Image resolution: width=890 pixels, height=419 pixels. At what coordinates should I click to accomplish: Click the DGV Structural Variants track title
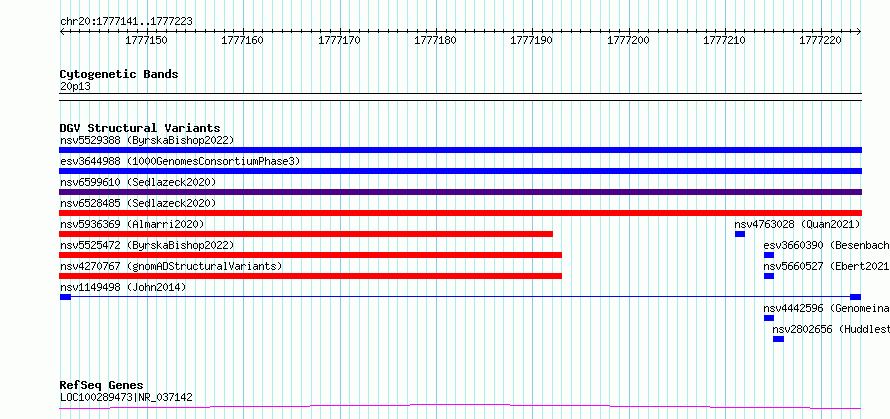140,128
